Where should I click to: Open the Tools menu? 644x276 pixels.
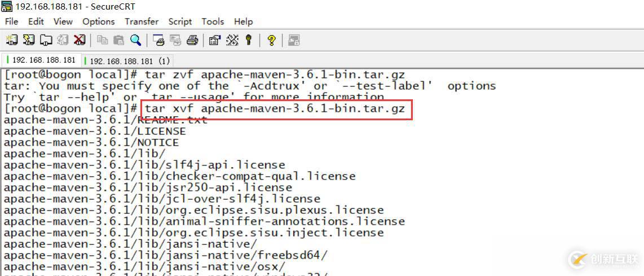coord(213,21)
